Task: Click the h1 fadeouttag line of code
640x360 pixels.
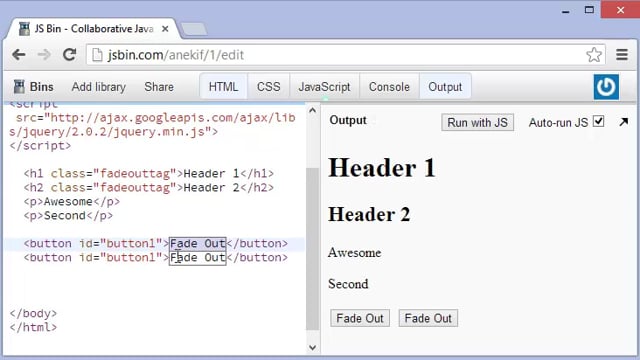Action: coord(149,173)
